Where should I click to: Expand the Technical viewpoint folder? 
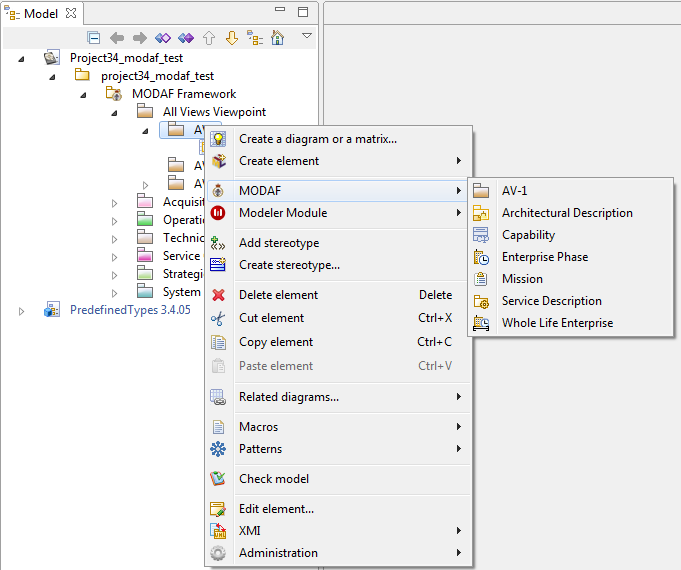tap(114, 239)
